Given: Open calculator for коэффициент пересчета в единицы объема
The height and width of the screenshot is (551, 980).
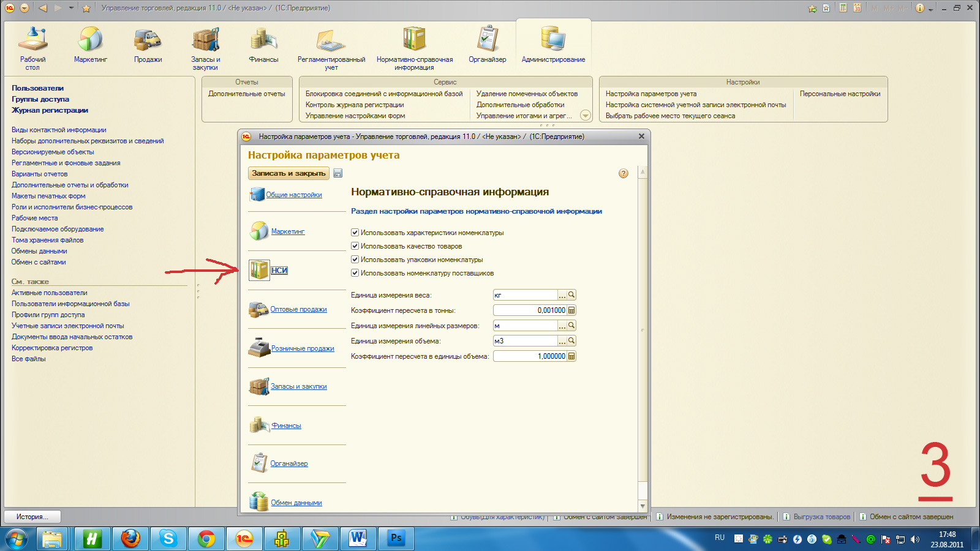Looking at the screenshot, I should (571, 356).
